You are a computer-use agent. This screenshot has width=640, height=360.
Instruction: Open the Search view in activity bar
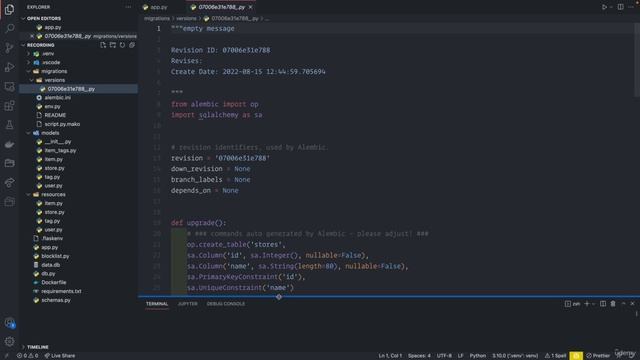tap(9, 28)
